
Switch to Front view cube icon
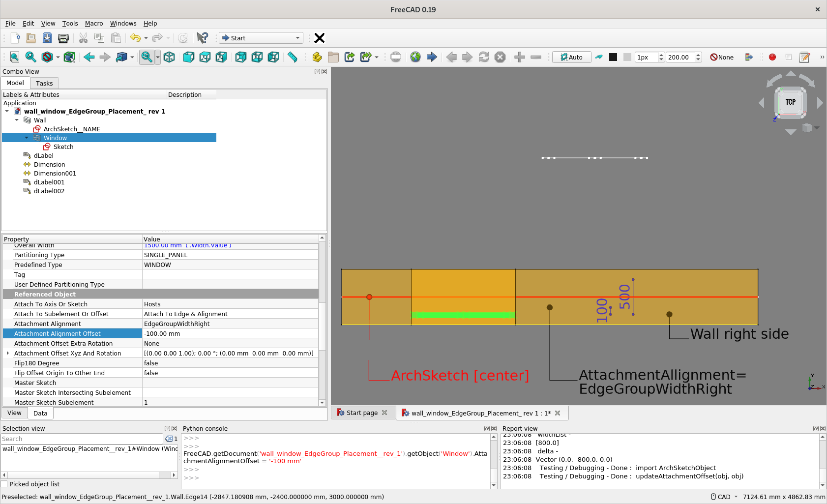(189, 57)
